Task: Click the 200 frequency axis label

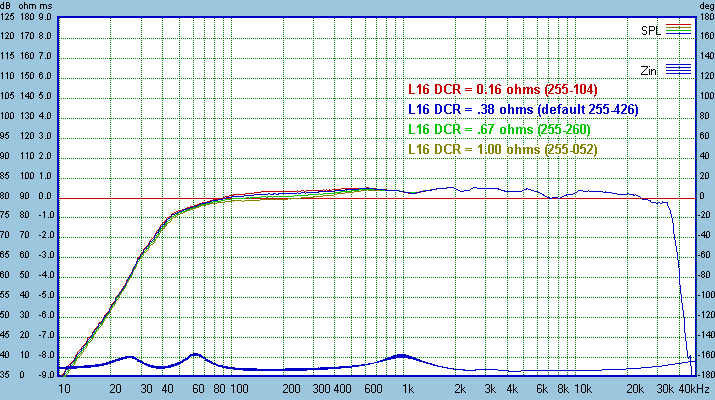Action: (x=291, y=389)
